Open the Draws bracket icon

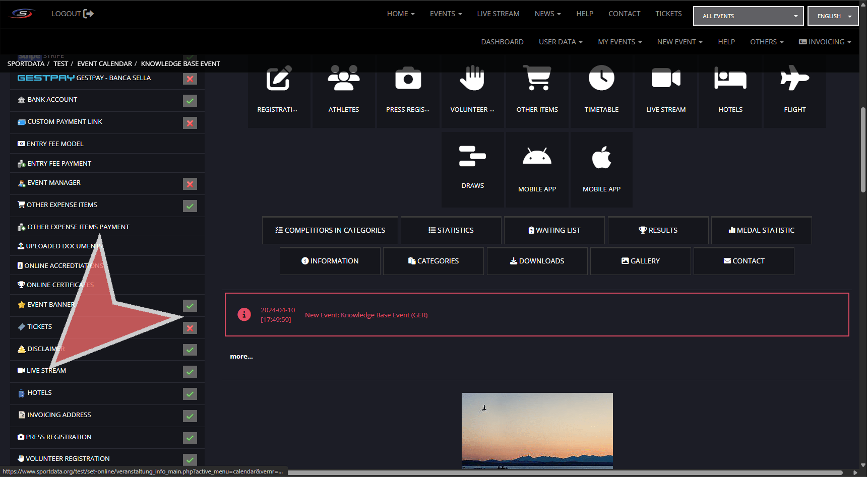pyautogui.click(x=472, y=157)
